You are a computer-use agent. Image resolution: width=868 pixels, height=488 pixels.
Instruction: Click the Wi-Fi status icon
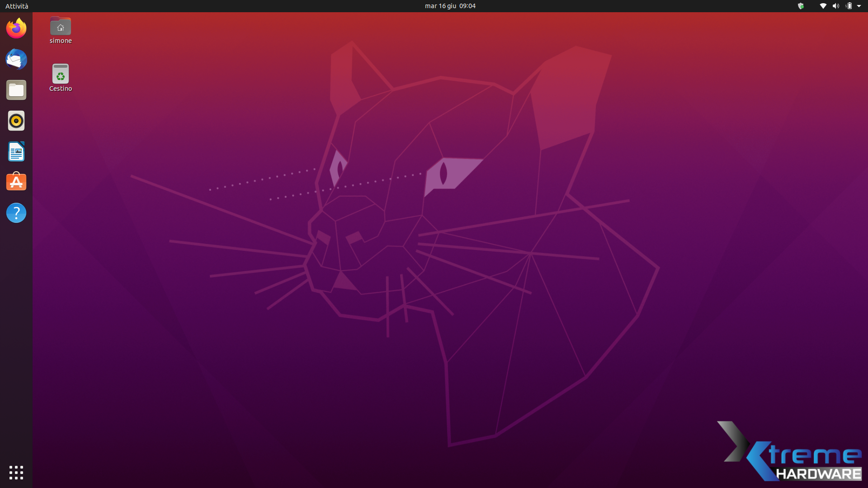click(823, 6)
